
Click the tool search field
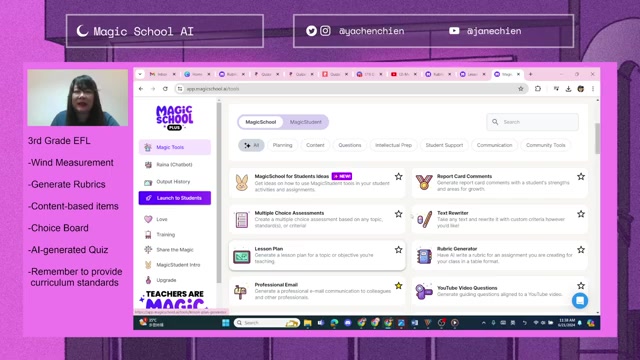[x=532, y=122]
